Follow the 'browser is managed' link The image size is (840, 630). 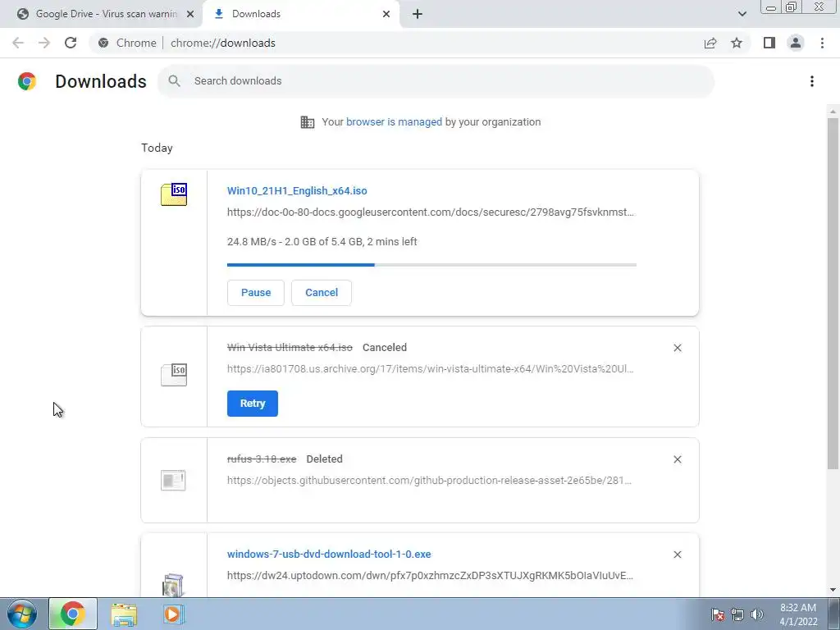pyautogui.click(x=394, y=121)
